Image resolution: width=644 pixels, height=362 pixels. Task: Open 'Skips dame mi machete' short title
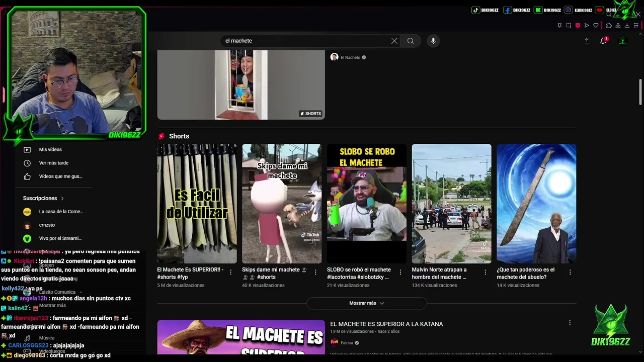[x=274, y=274]
